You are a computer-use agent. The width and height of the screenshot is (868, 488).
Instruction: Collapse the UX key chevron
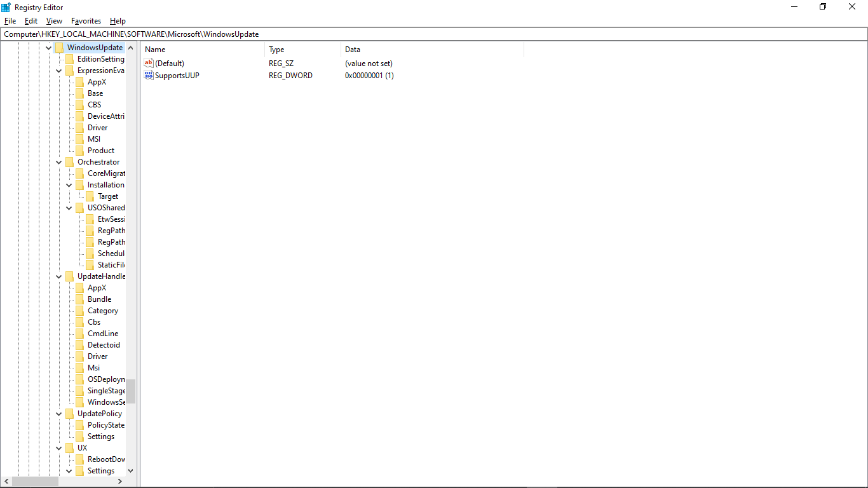coord(59,449)
